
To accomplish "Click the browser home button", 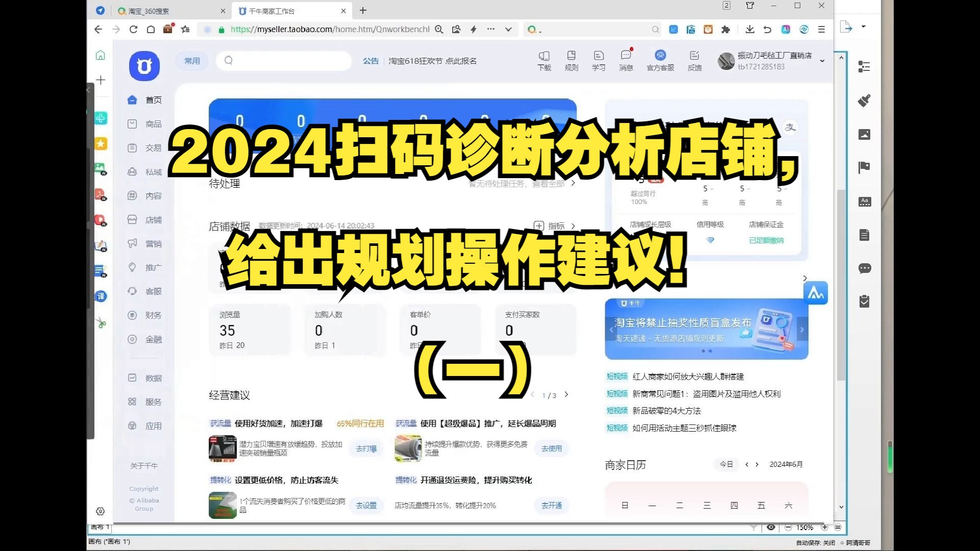I will point(151,30).
